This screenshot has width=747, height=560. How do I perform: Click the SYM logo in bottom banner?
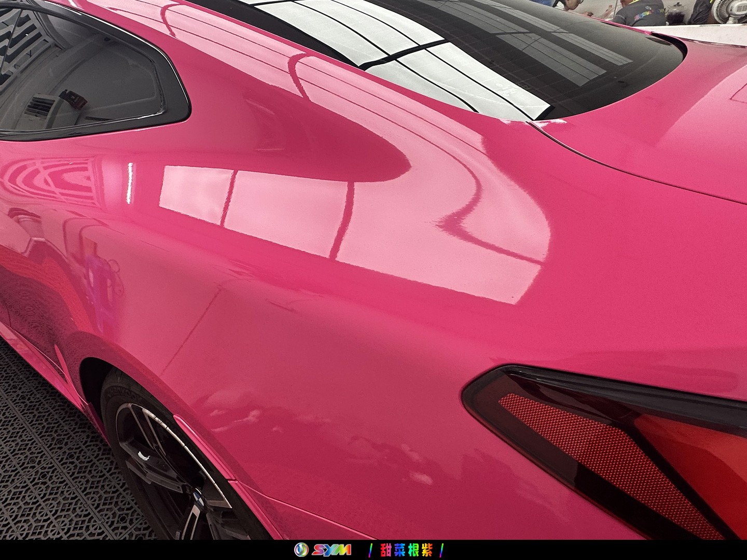[x=323, y=550]
